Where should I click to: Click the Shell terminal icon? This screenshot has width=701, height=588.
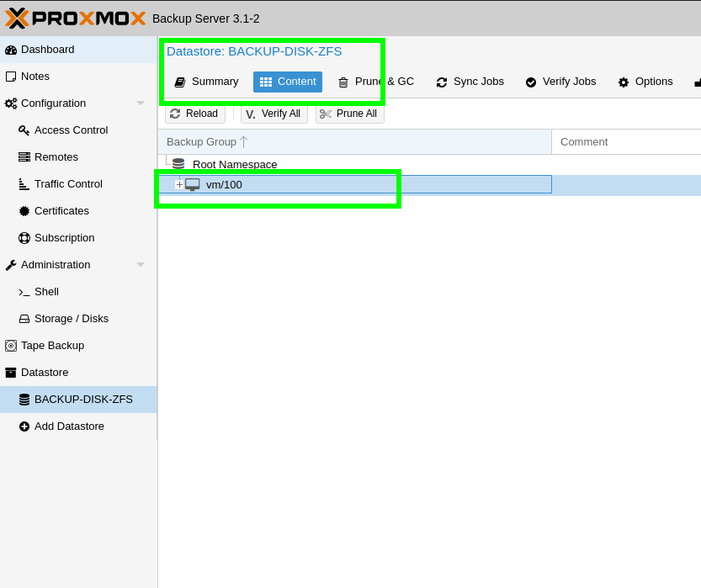point(24,292)
